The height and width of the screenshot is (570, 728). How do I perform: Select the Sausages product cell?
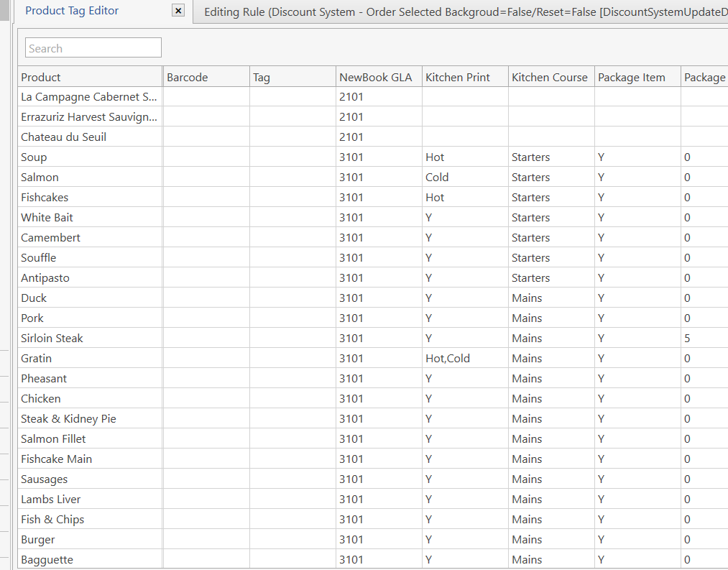91,479
